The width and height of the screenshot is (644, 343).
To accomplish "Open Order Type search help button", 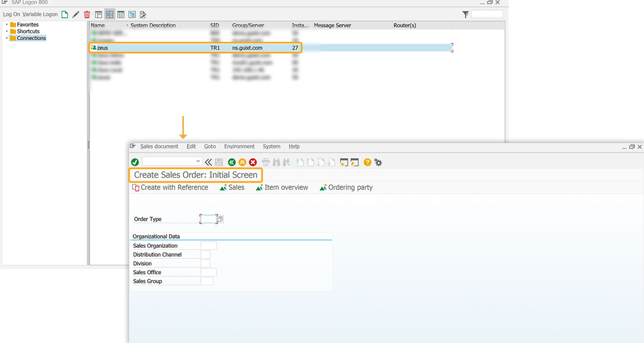I will point(221,219).
